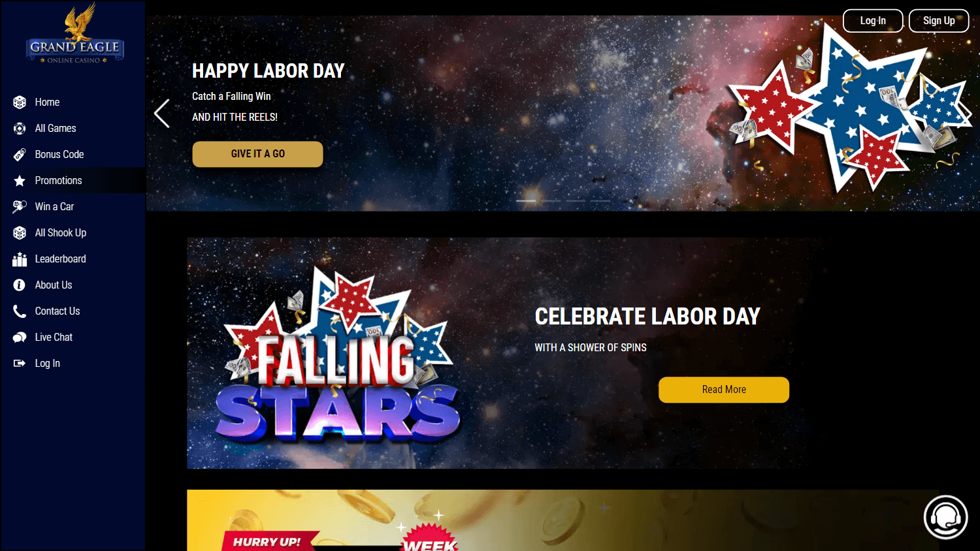
Task: Click the About Us info icon
Action: pyautogui.click(x=20, y=285)
